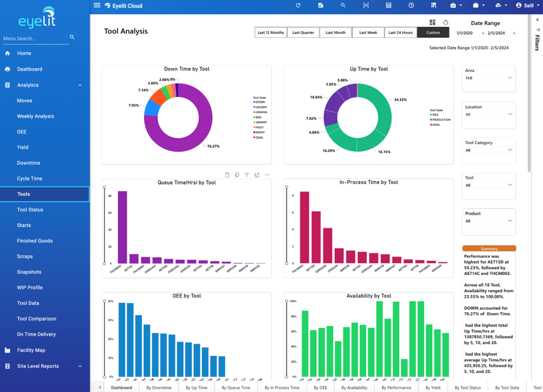This screenshot has height=392, width=543.
Task: Collapse the Analytics menu section
Action: [80, 85]
